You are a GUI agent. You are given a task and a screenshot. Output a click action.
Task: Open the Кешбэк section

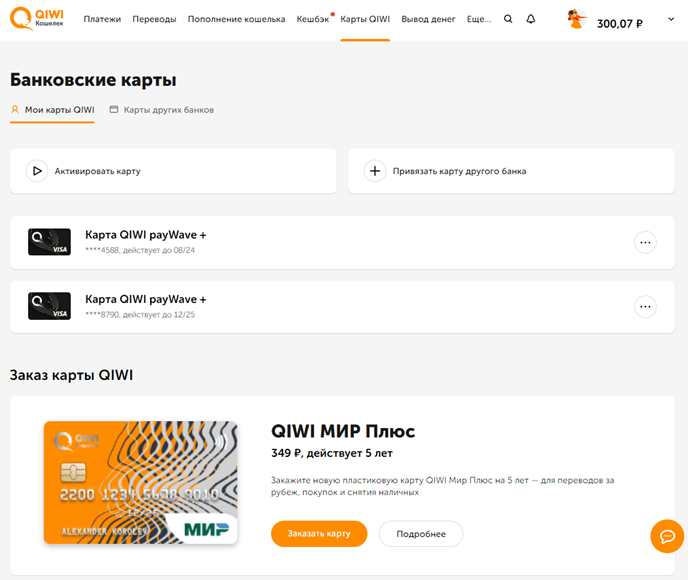313,19
